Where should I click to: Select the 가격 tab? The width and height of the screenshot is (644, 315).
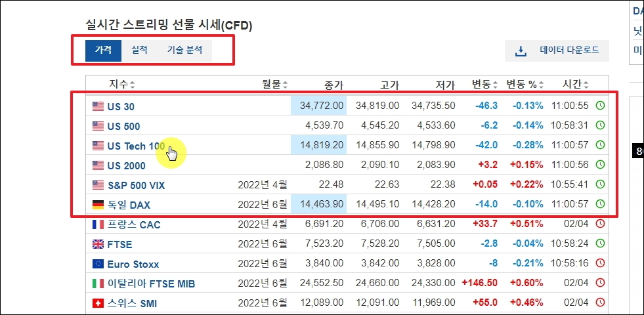click(103, 51)
